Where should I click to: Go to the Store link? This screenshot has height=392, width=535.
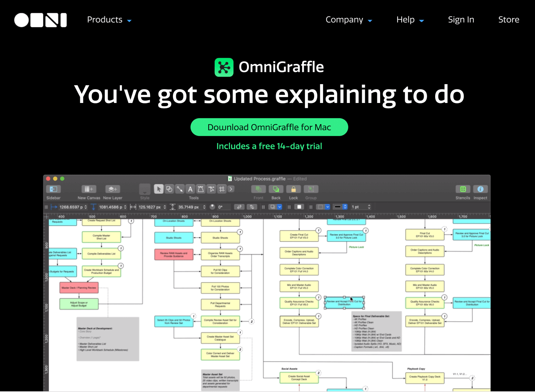point(509,20)
